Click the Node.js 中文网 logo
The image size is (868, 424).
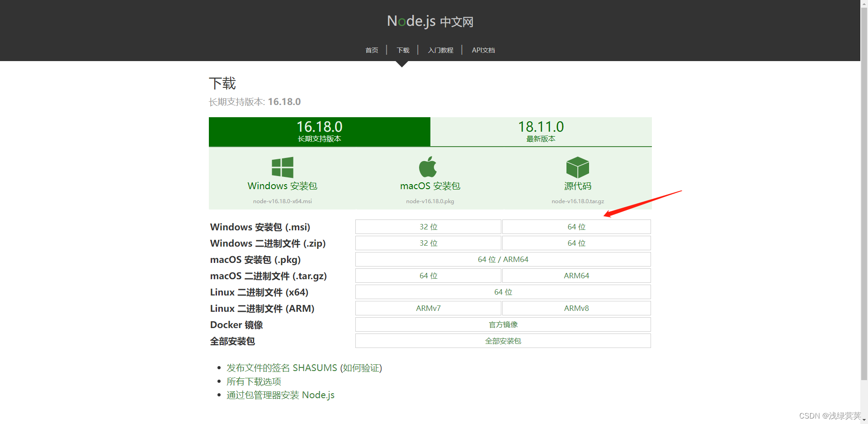point(430,21)
